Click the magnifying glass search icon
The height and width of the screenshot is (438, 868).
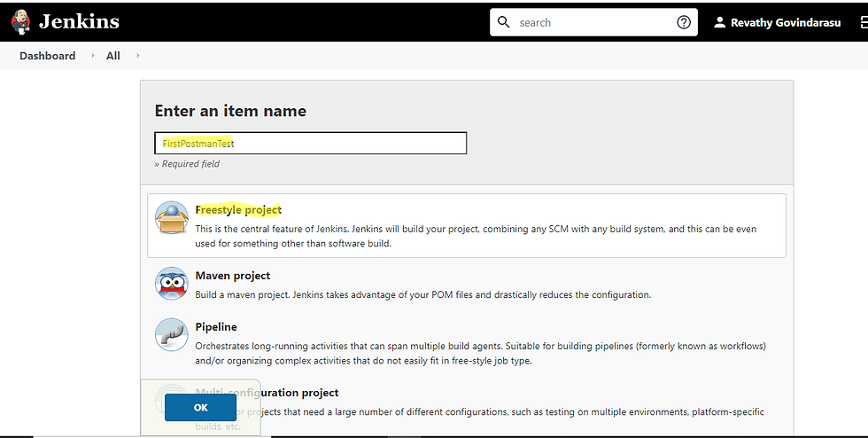504,22
